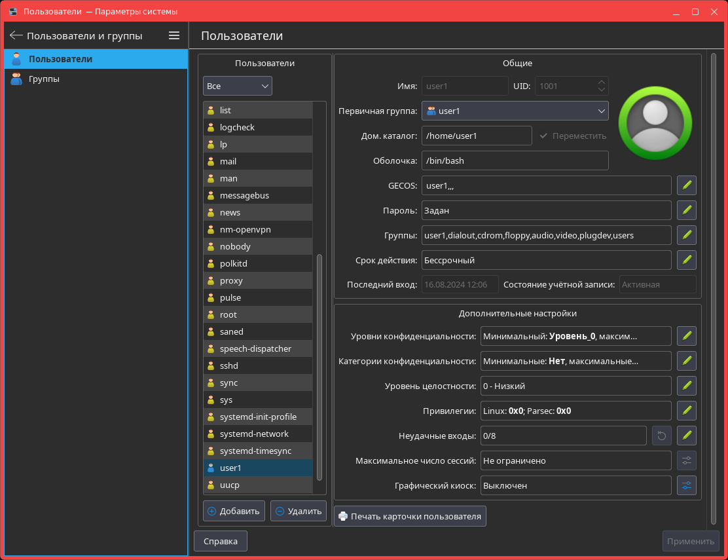Click the user list vertical scrollbar

tap(319, 367)
